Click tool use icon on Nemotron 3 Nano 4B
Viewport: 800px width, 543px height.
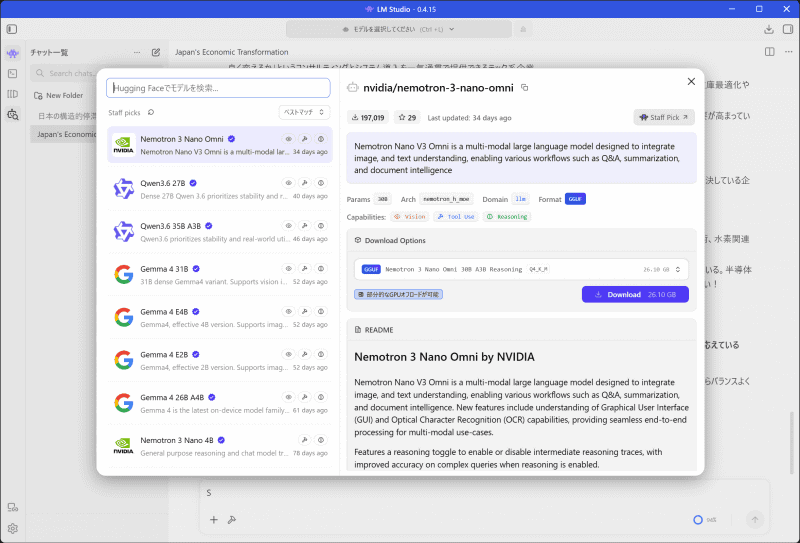click(305, 440)
